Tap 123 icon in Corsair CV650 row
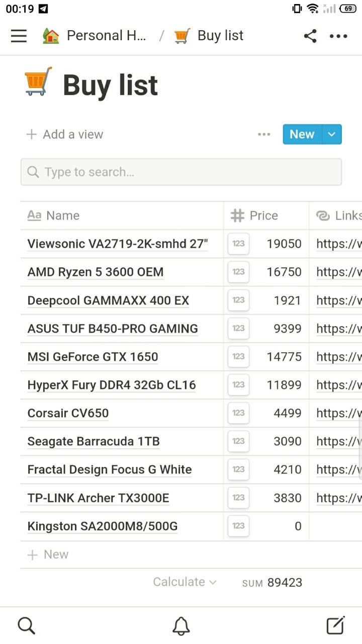The width and height of the screenshot is (362, 644). point(238,413)
